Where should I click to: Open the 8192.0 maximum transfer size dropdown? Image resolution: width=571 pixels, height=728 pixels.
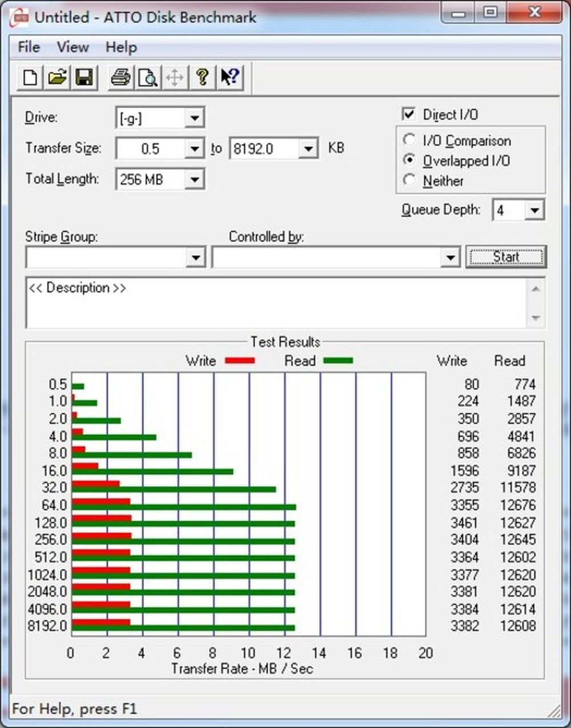(x=308, y=149)
